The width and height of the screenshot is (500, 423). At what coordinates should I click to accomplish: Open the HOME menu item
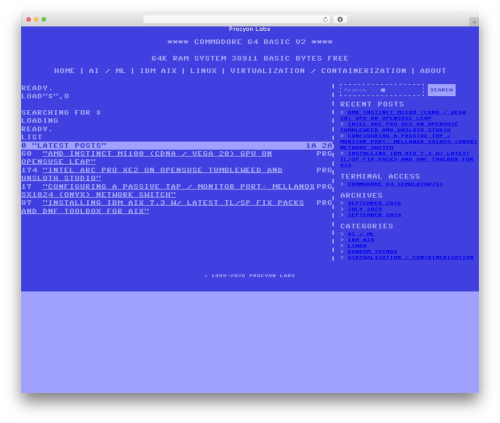point(64,71)
